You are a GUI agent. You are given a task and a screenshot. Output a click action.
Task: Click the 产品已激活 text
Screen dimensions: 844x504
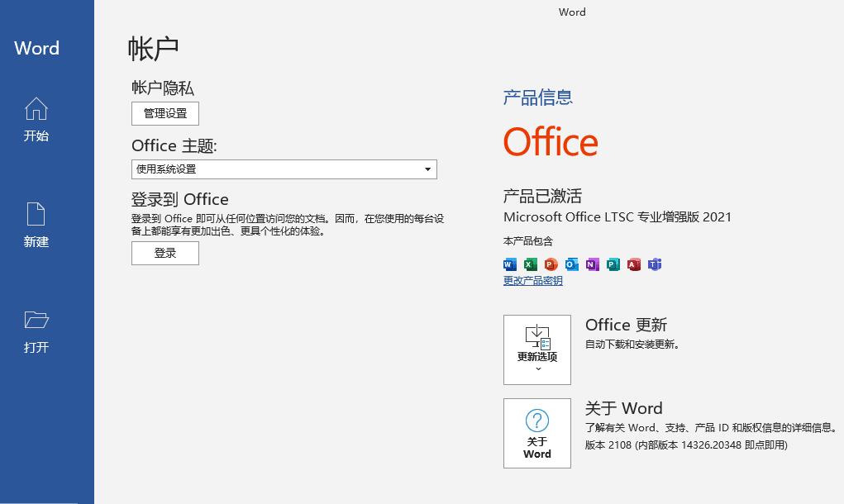[x=542, y=196]
